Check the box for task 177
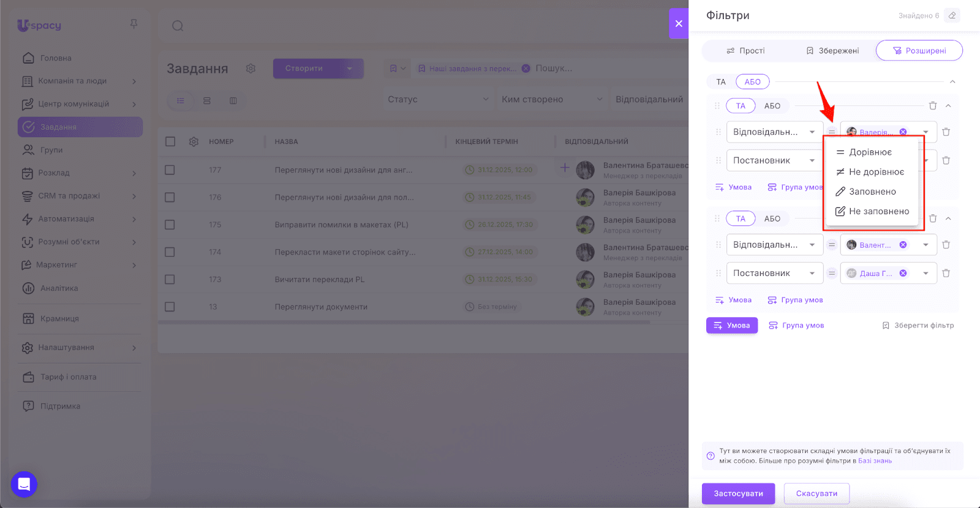The width and height of the screenshot is (980, 508). pyautogui.click(x=170, y=170)
